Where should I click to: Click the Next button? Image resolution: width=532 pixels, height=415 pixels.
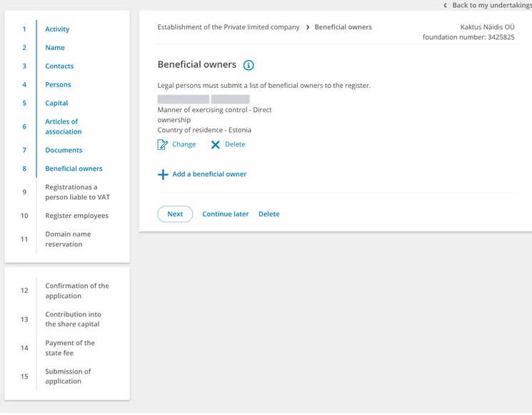click(175, 214)
